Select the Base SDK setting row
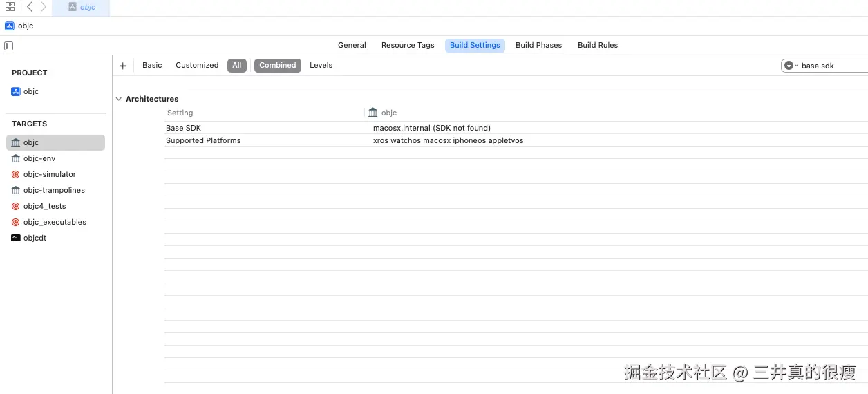This screenshot has height=394, width=868. (516, 128)
